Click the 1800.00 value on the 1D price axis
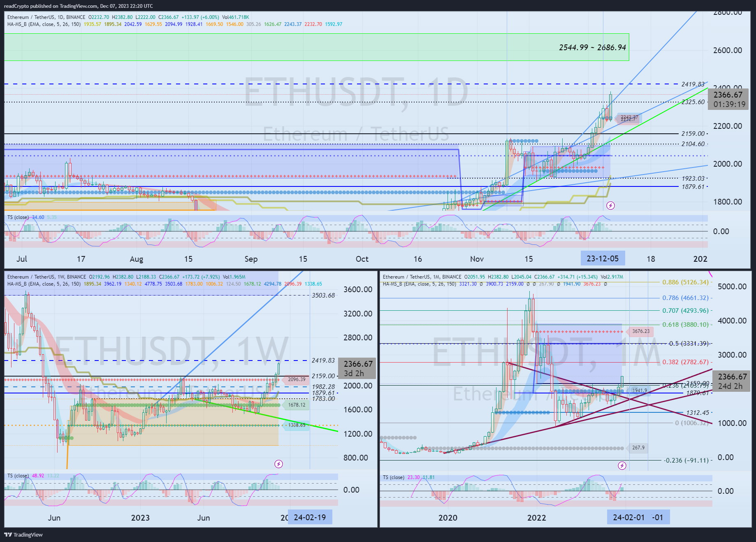The width and height of the screenshot is (756, 542). 728,202
